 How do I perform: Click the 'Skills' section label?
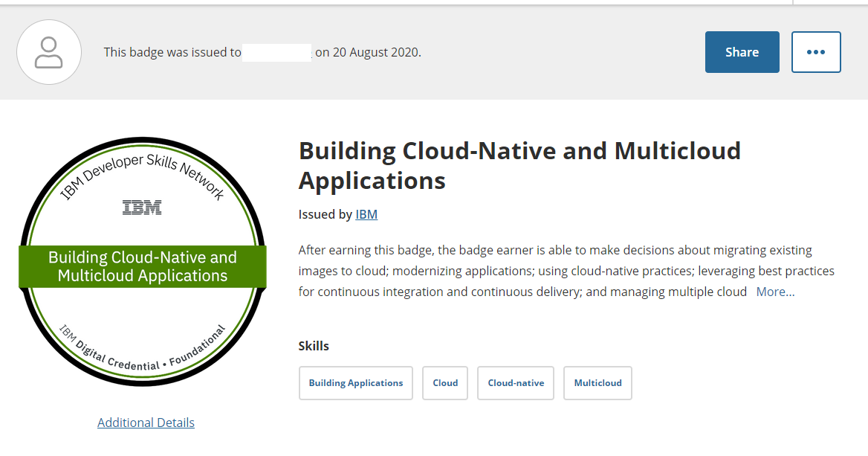[314, 347]
